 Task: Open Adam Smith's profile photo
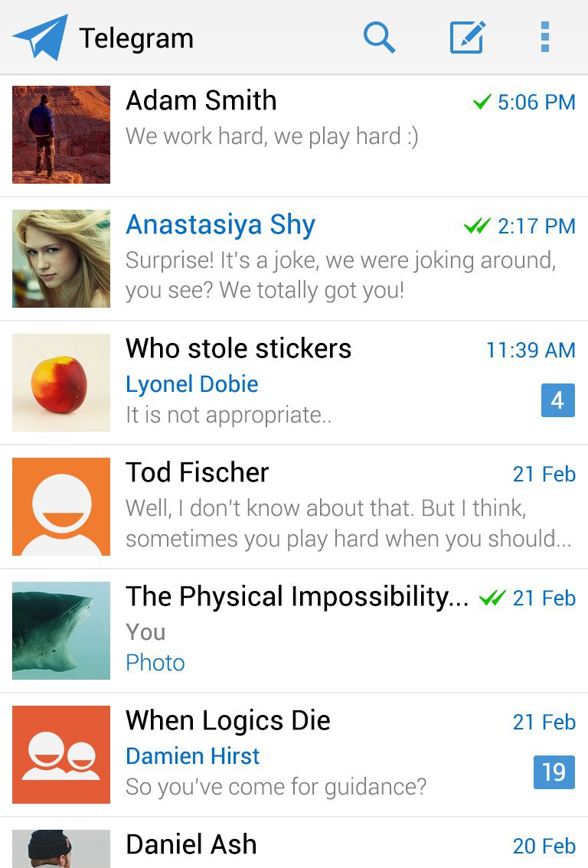click(61, 135)
